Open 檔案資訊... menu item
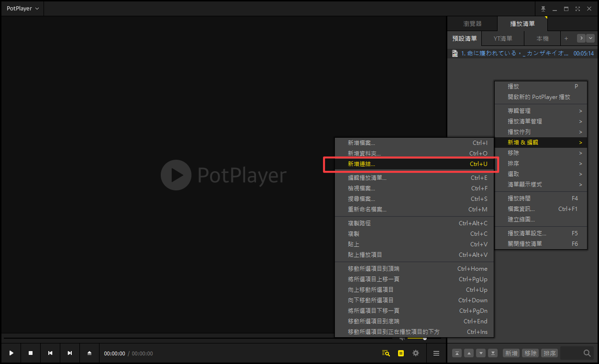 541,209
